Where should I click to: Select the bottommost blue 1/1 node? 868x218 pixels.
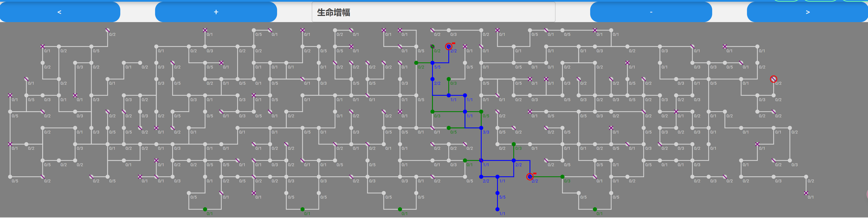coord(497,209)
